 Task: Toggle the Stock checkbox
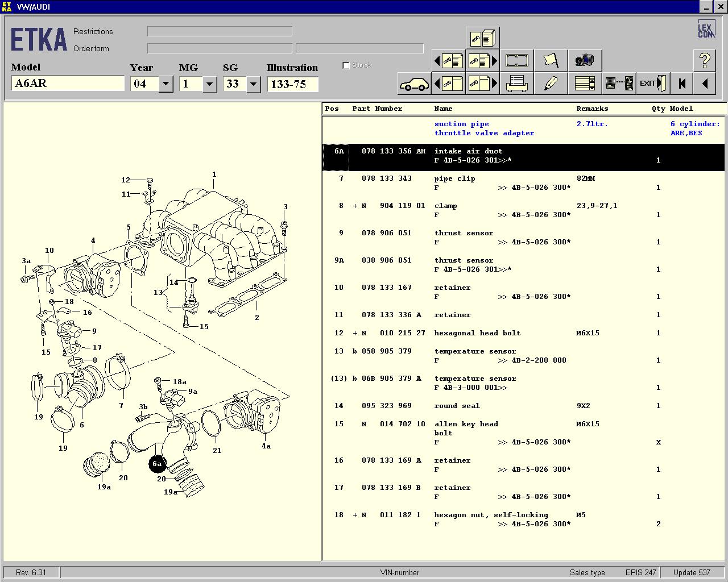pos(346,65)
